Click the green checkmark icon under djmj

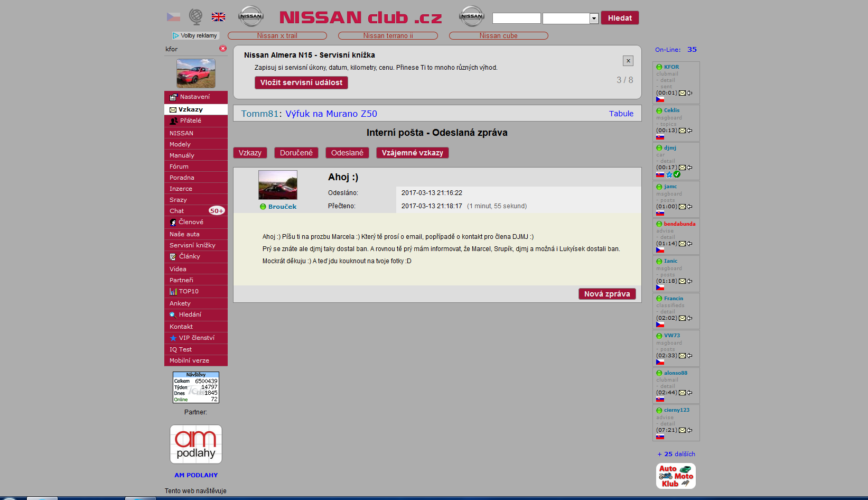pos(677,174)
